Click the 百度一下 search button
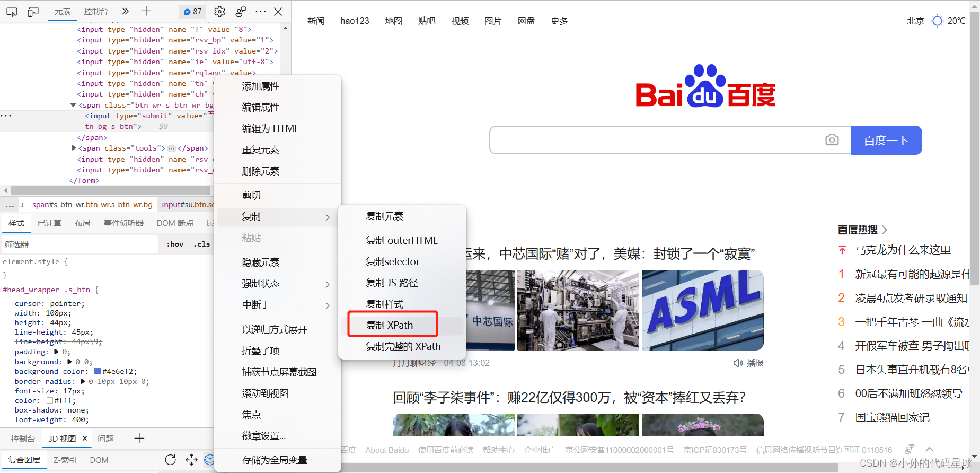 886,140
